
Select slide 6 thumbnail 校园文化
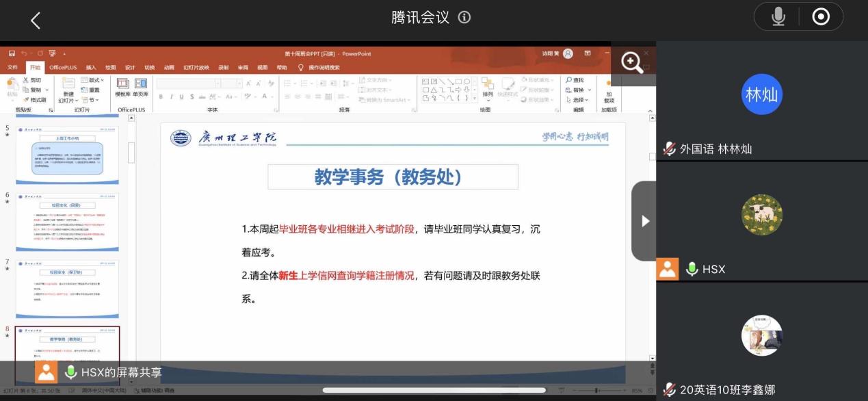coord(67,222)
